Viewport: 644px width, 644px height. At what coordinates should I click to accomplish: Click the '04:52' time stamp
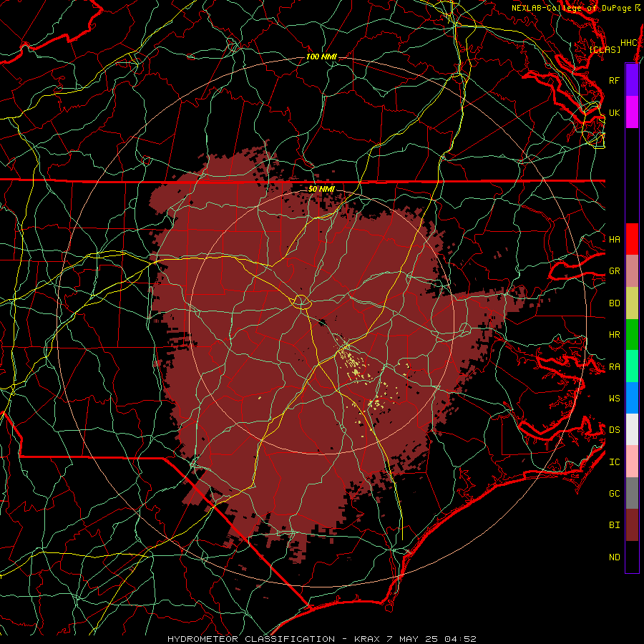point(461,639)
